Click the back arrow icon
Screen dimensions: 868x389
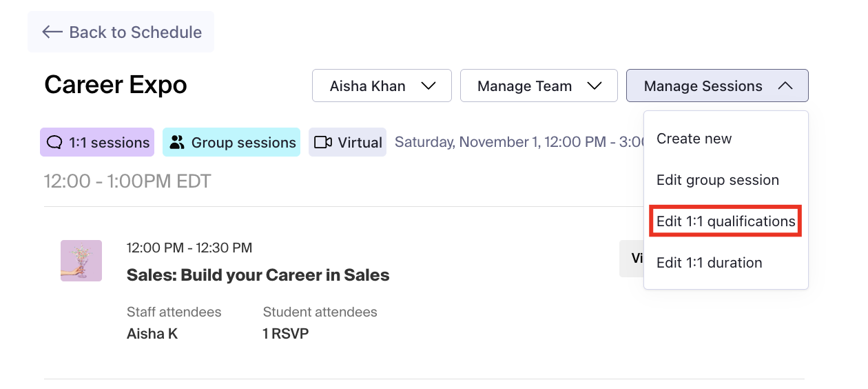pyautogui.click(x=52, y=32)
